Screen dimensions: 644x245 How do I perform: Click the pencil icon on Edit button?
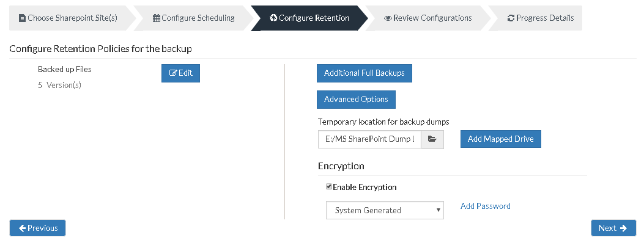pyautogui.click(x=173, y=73)
